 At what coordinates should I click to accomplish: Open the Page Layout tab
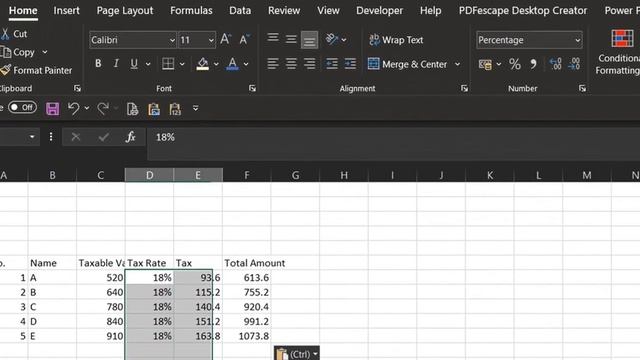(125, 11)
